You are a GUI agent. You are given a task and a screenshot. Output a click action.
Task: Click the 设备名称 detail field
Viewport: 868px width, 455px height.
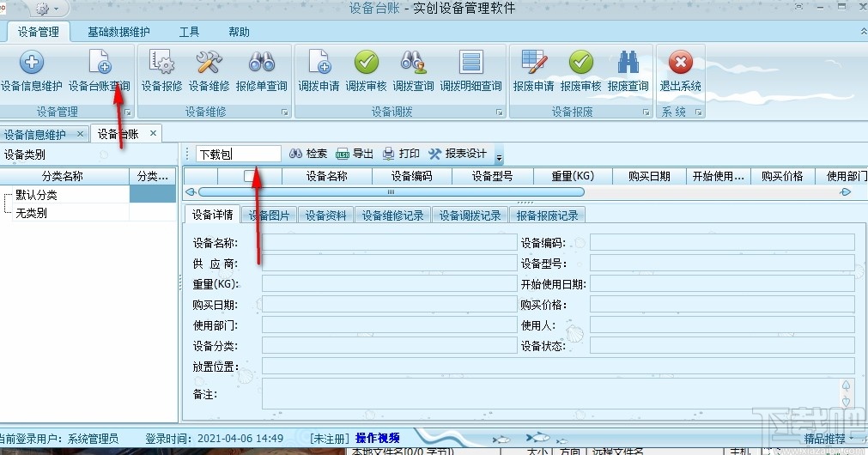(x=389, y=242)
